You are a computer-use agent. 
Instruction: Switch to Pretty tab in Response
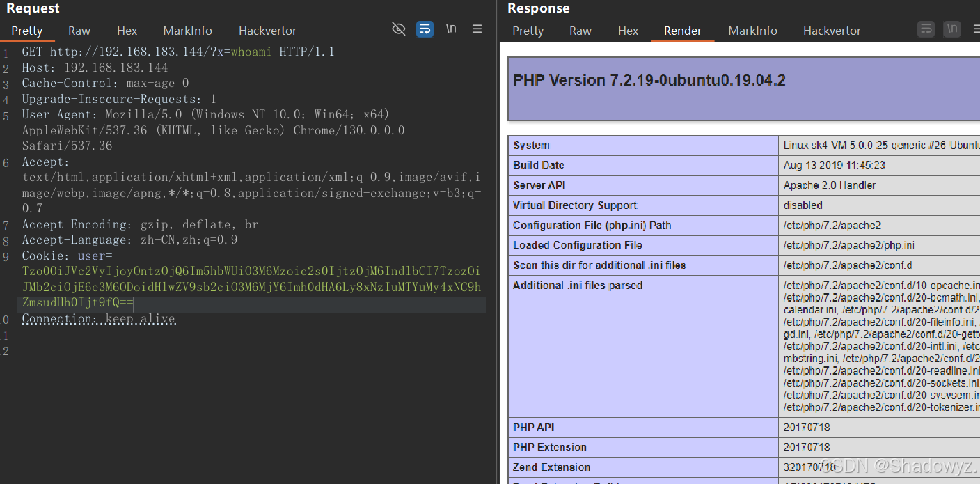coord(528,31)
